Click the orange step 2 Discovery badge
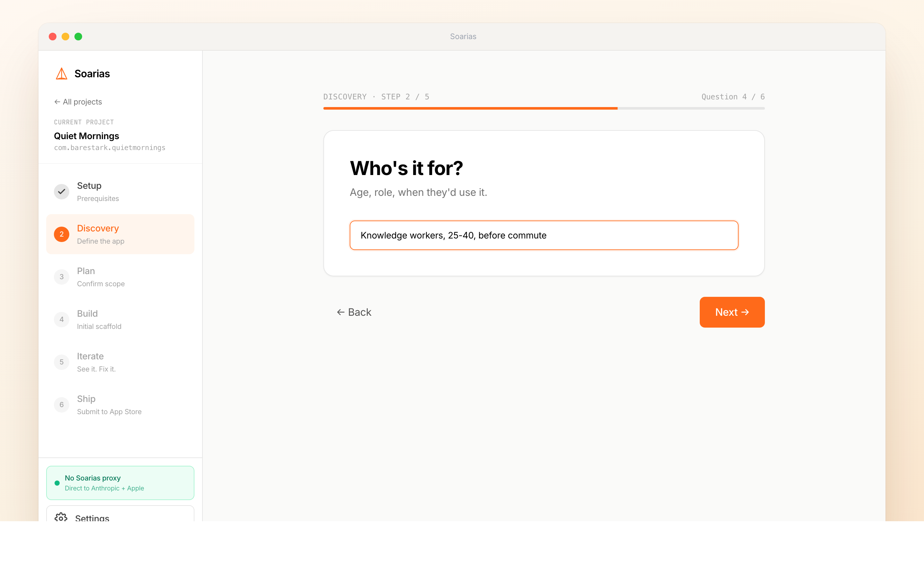This screenshot has height=577, width=924. pyautogui.click(x=62, y=234)
